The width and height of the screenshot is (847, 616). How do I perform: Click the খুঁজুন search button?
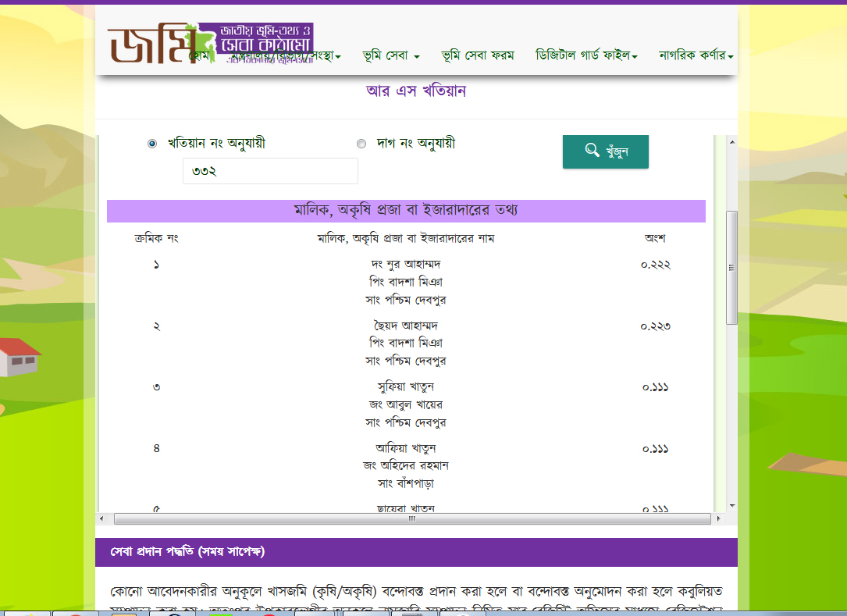click(x=606, y=151)
